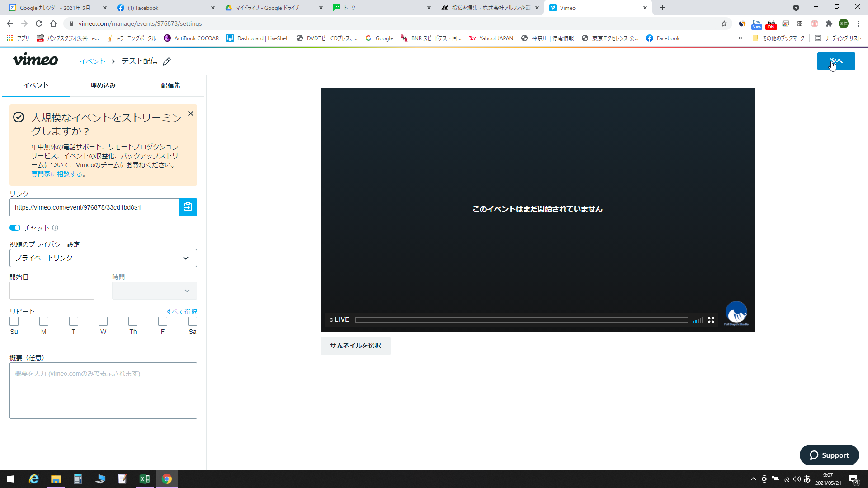Click the taskbar clock and date
Viewport: 868px width, 488px height.
click(828, 479)
